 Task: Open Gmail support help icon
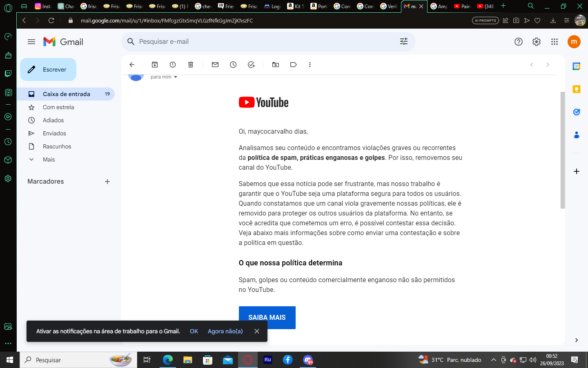(519, 42)
